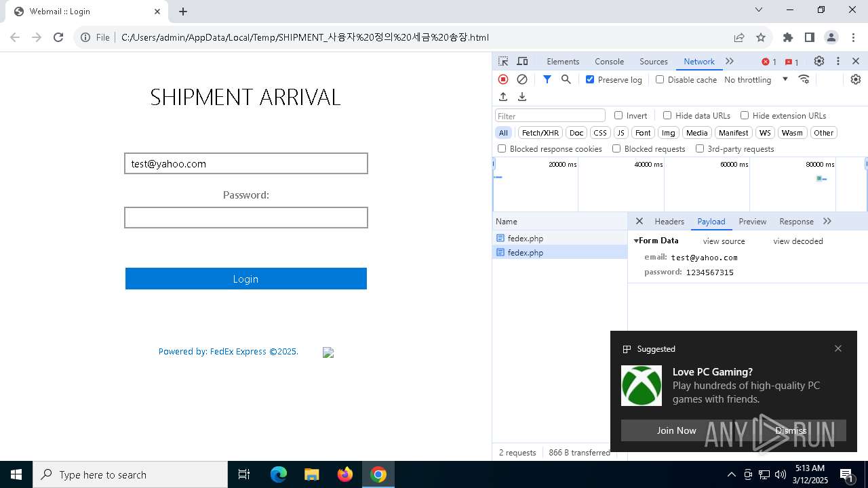Bookmark this page star icon
868x488 pixels.
tap(761, 37)
